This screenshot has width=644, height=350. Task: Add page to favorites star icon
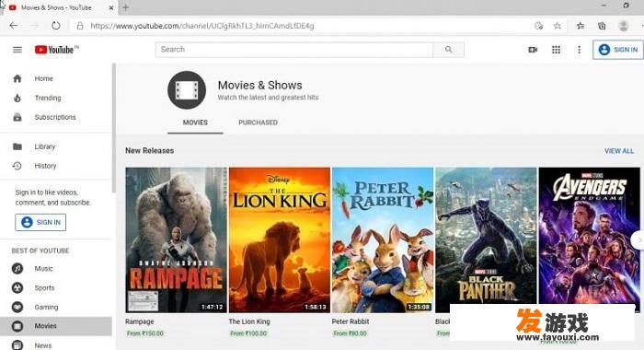[x=557, y=26]
